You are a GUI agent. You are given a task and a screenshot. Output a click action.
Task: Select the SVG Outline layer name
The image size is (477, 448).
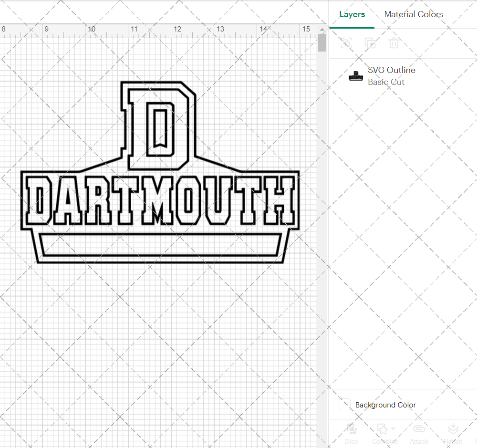click(392, 70)
